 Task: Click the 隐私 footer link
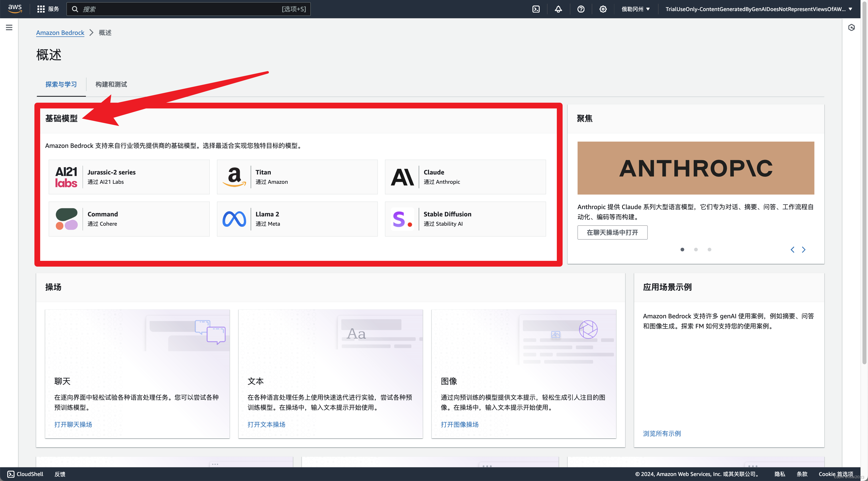tap(780, 474)
